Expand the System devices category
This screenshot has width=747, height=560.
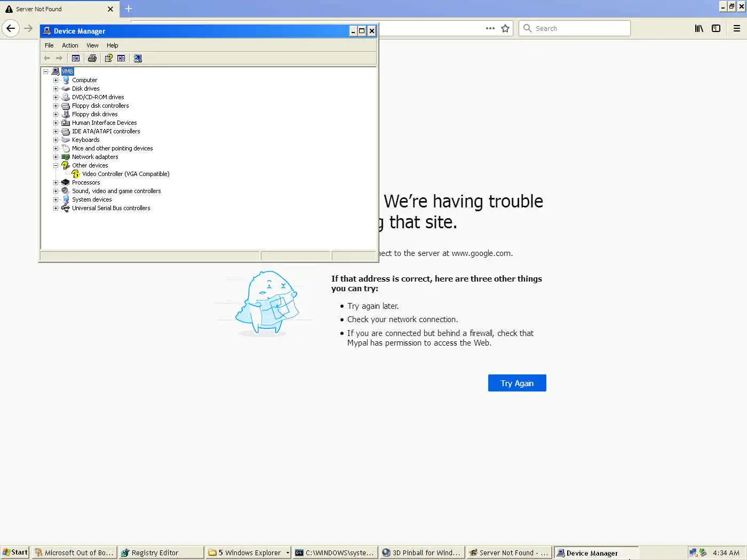point(55,199)
